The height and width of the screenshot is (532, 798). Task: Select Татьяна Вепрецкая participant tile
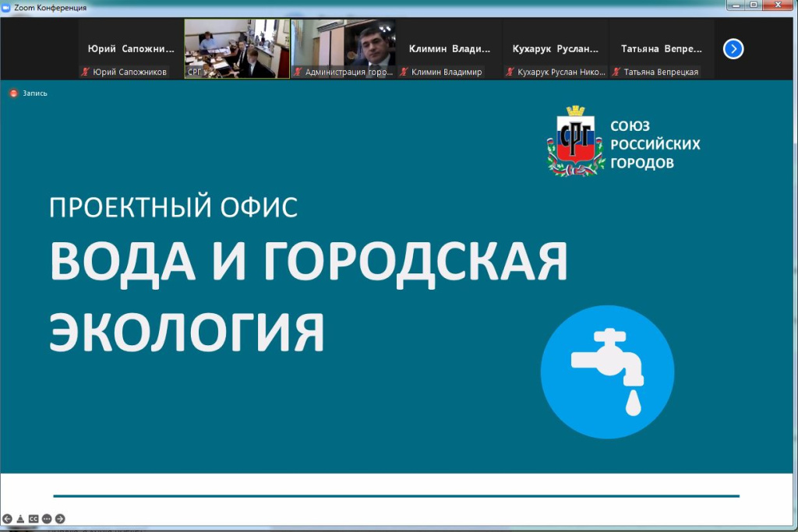click(661, 48)
